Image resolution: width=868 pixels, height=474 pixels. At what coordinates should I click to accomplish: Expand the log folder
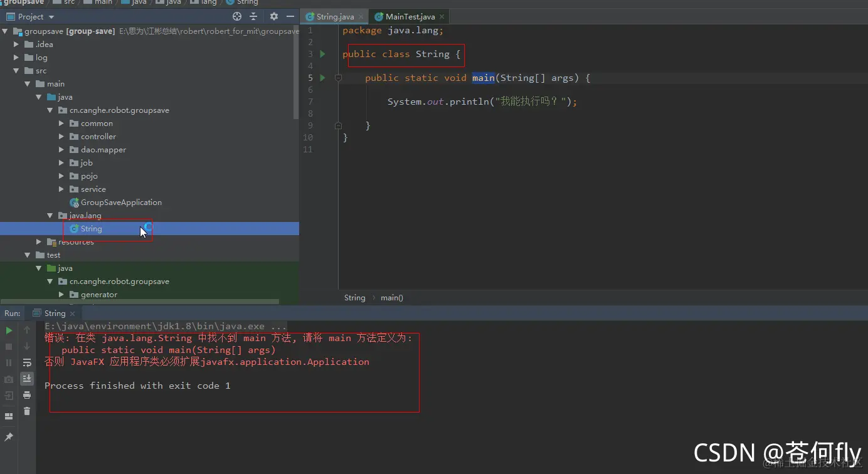click(17, 58)
